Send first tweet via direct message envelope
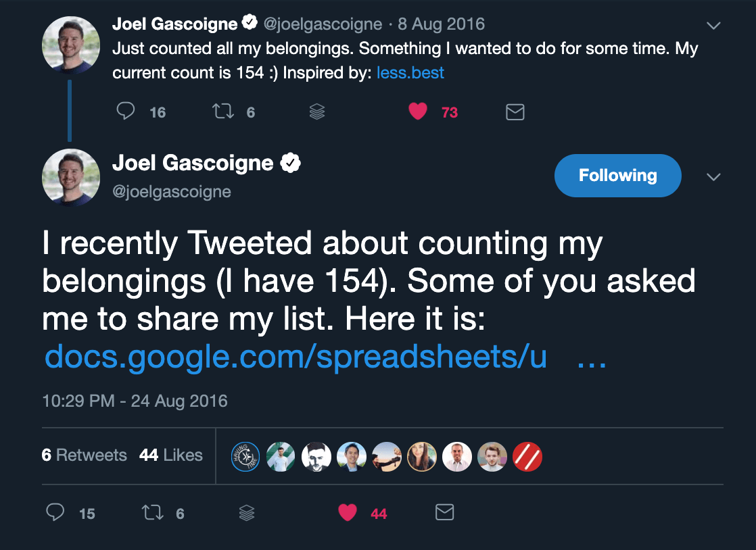This screenshot has width=756, height=550. [515, 112]
